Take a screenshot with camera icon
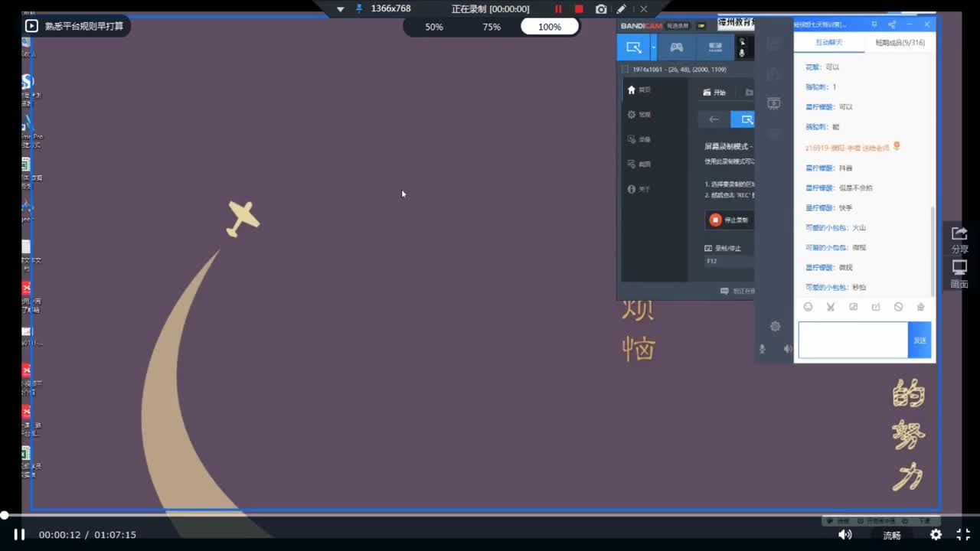The width and height of the screenshot is (980, 551). [601, 9]
